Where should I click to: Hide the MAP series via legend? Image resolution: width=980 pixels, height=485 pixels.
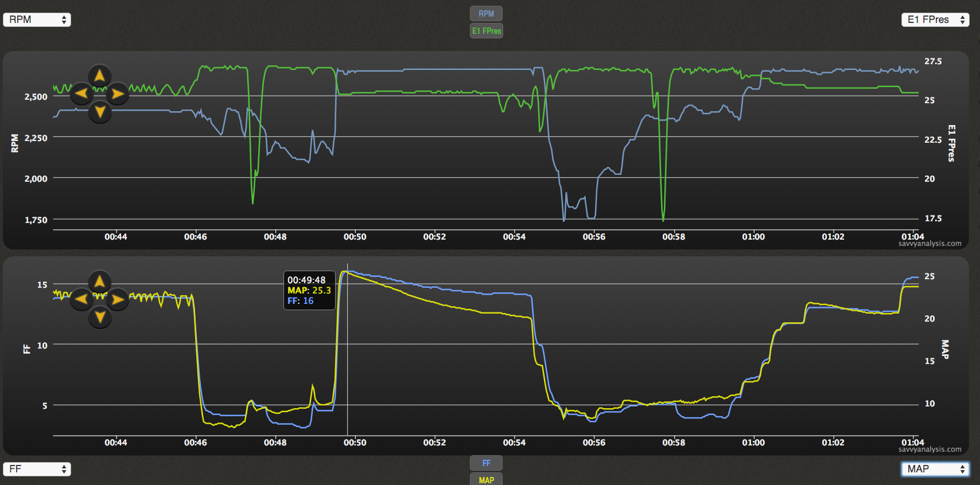point(486,479)
